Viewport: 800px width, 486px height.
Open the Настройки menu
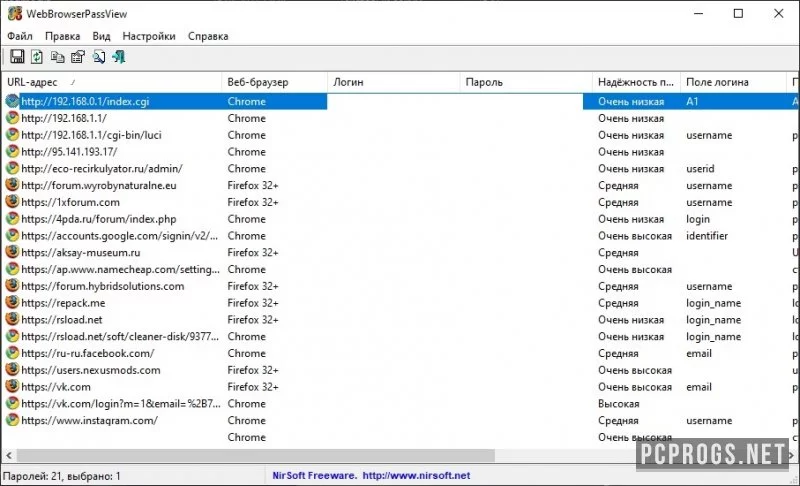[x=148, y=36]
